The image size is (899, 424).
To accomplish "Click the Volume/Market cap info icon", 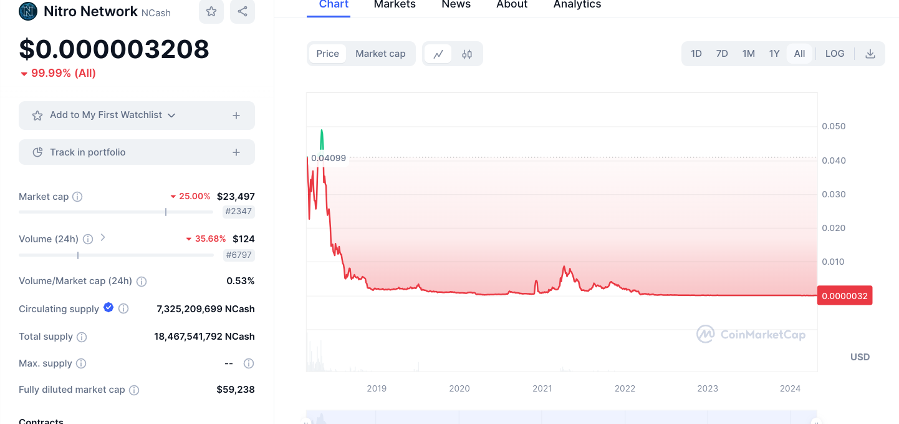I will coord(142,281).
